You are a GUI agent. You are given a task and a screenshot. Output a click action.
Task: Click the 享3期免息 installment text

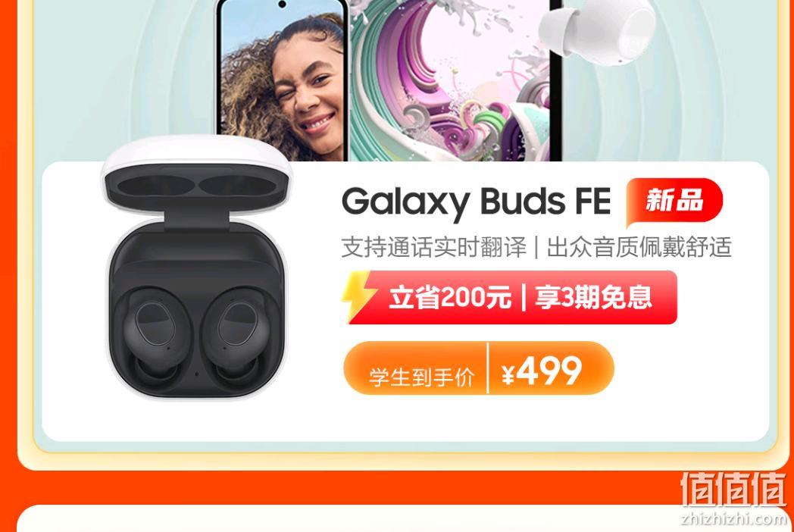point(593,297)
